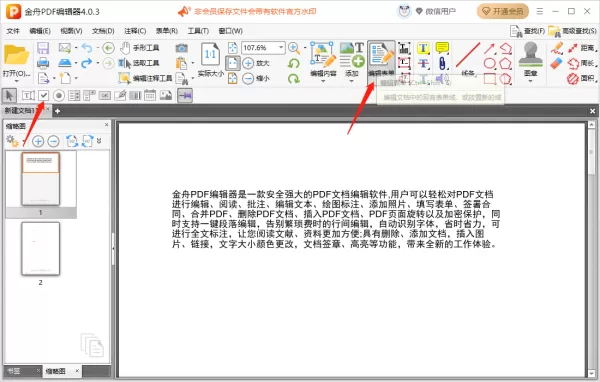Switch to the 书签 bookmarks tab
The height and width of the screenshot is (382, 600).
tap(15, 371)
